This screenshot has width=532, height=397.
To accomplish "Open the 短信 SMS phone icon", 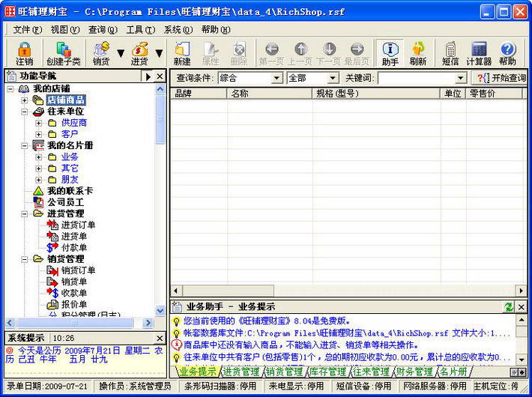I will [x=450, y=53].
